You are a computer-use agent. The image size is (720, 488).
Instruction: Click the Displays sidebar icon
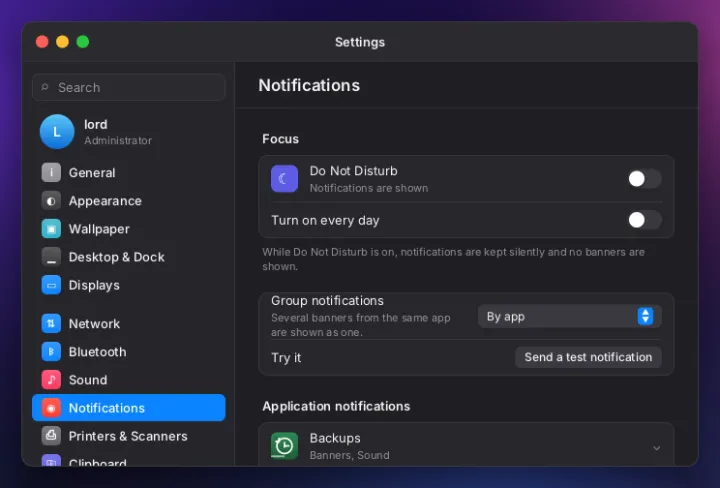pyautogui.click(x=51, y=285)
